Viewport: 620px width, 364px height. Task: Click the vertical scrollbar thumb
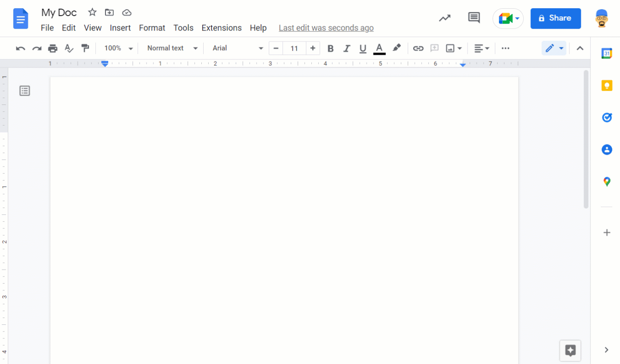[586, 139]
